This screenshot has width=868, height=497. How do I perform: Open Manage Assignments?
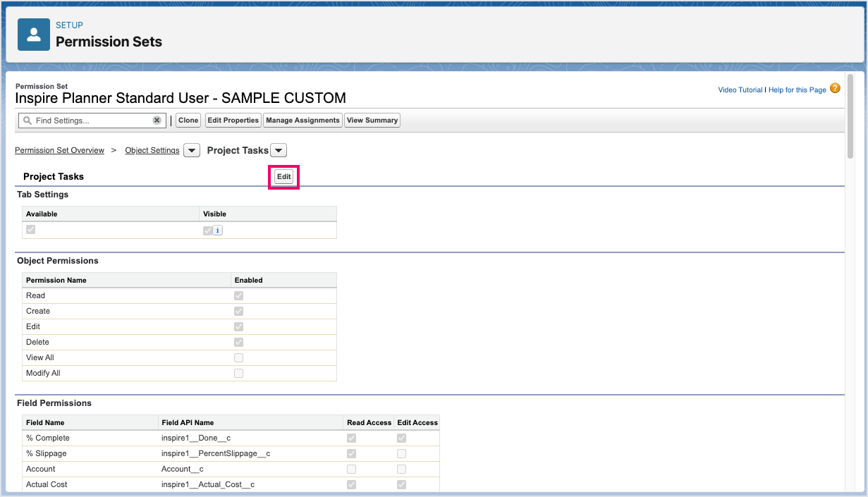(x=302, y=121)
